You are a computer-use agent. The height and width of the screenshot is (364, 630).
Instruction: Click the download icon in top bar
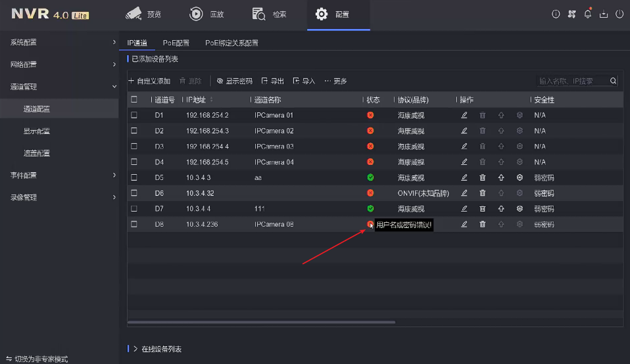click(x=604, y=14)
